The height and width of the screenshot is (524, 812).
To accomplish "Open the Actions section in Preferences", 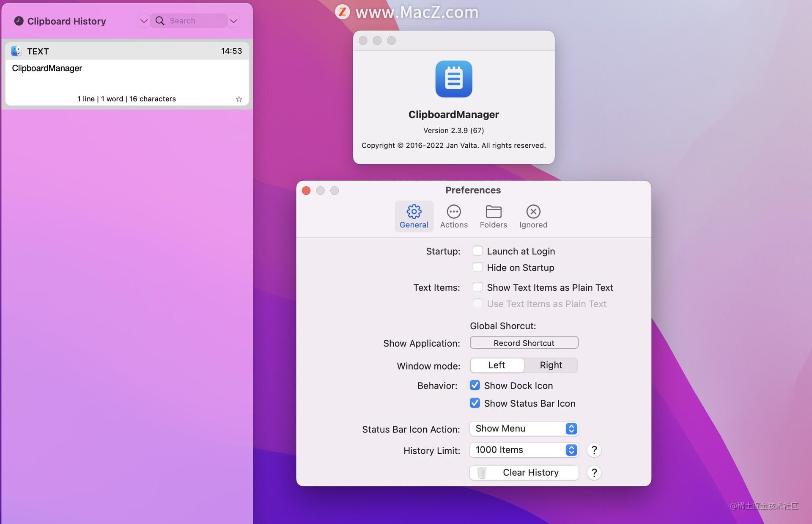I will [x=453, y=216].
